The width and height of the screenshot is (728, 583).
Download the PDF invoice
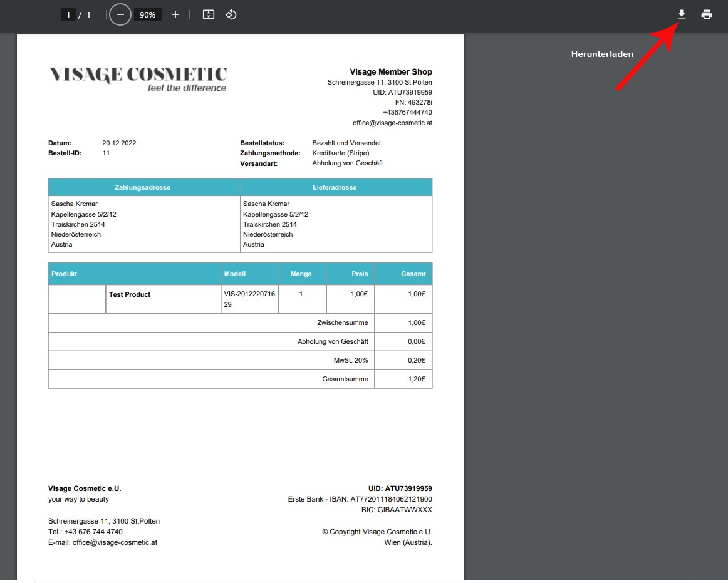682,14
